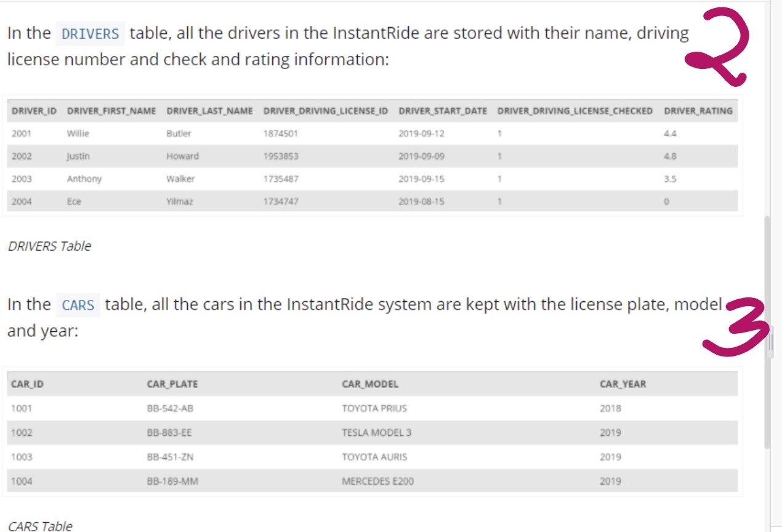Click the DRIVER_DRIVING_LICENSE_ID column header
Image resolution: width=782 pixels, height=532 pixels.
tap(326, 111)
